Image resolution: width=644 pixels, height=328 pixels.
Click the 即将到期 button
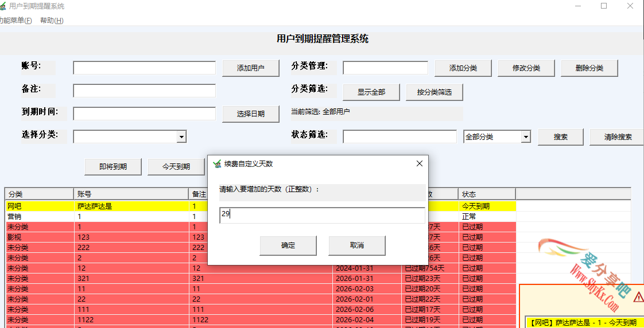[x=113, y=167]
